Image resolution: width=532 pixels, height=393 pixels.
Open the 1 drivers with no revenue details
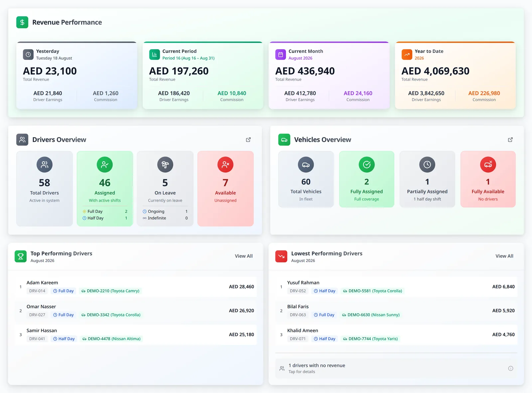coord(396,368)
